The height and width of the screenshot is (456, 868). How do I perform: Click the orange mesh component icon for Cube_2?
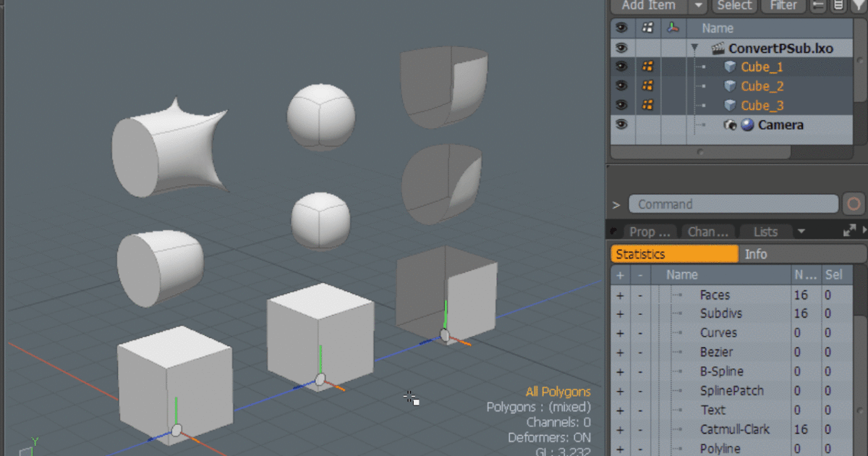click(648, 86)
